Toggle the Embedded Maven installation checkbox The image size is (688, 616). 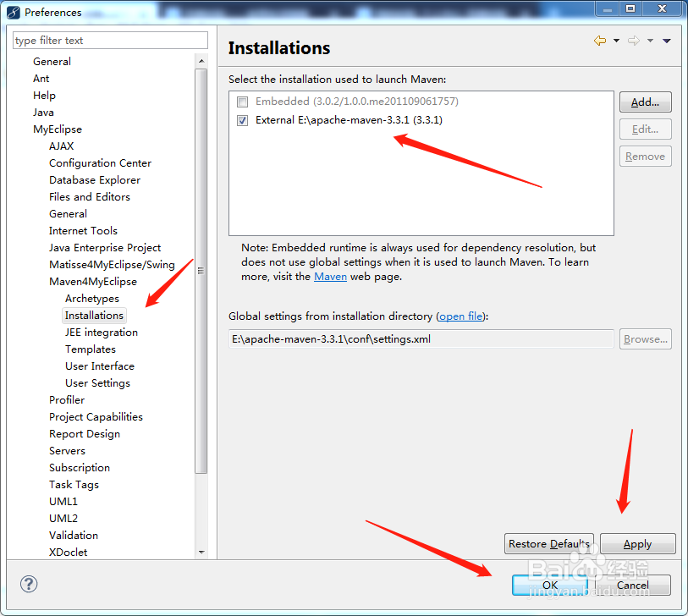(x=242, y=102)
